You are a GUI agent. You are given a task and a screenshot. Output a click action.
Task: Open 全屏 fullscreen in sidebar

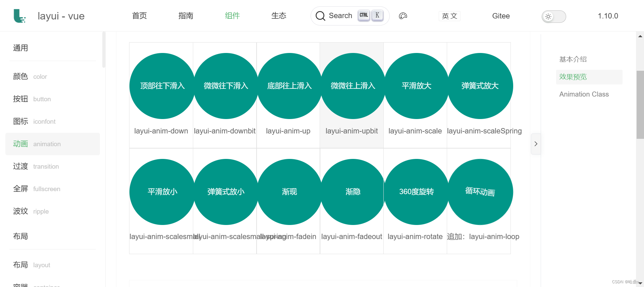tap(53, 189)
